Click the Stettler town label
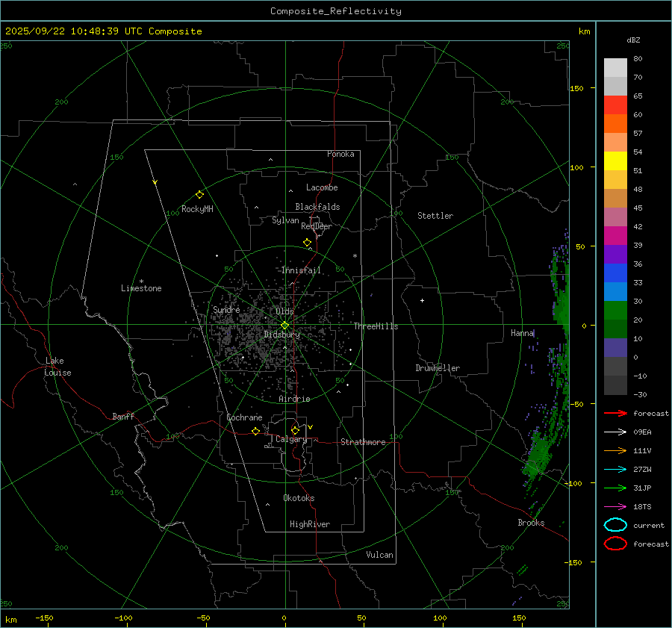 coord(435,216)
